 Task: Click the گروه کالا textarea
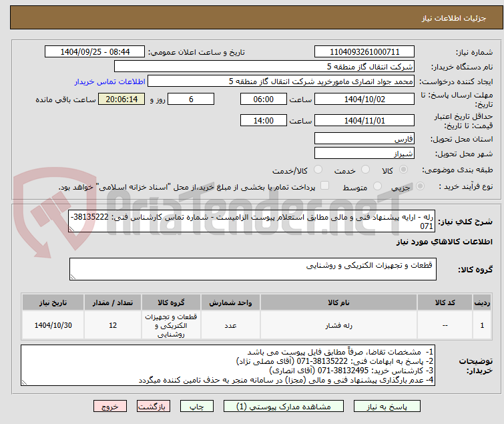pyautogui.click(x=253, y=269)
